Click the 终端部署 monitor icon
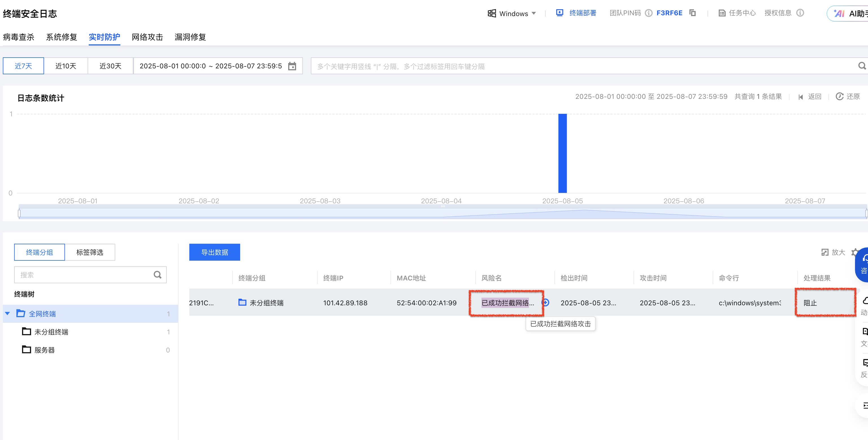 pos(559,13)
